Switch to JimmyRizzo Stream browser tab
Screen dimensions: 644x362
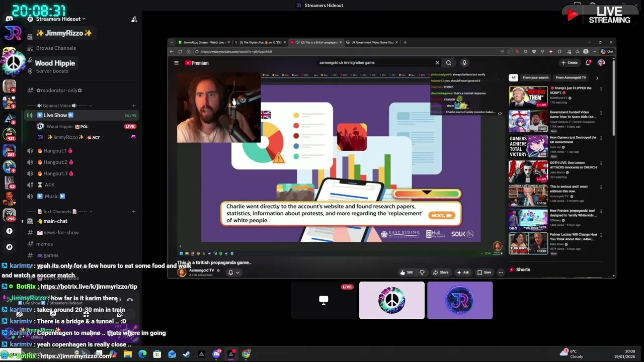(203, 42)
